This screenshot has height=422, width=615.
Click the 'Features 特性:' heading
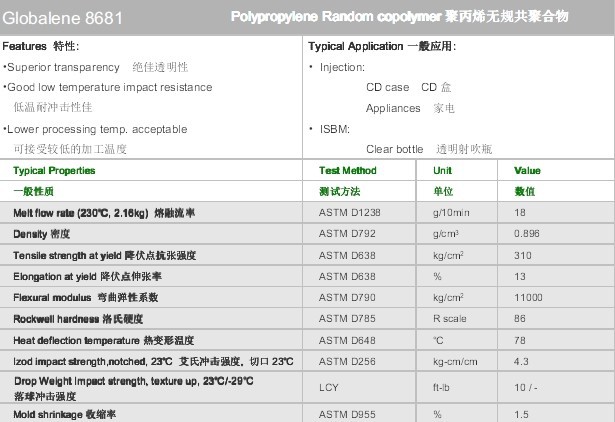(x=41, y=46)
